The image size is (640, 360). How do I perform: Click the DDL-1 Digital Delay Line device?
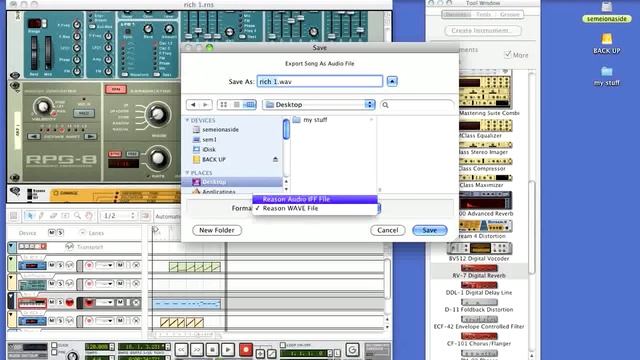pyautogui.click(x=479, y=289)
